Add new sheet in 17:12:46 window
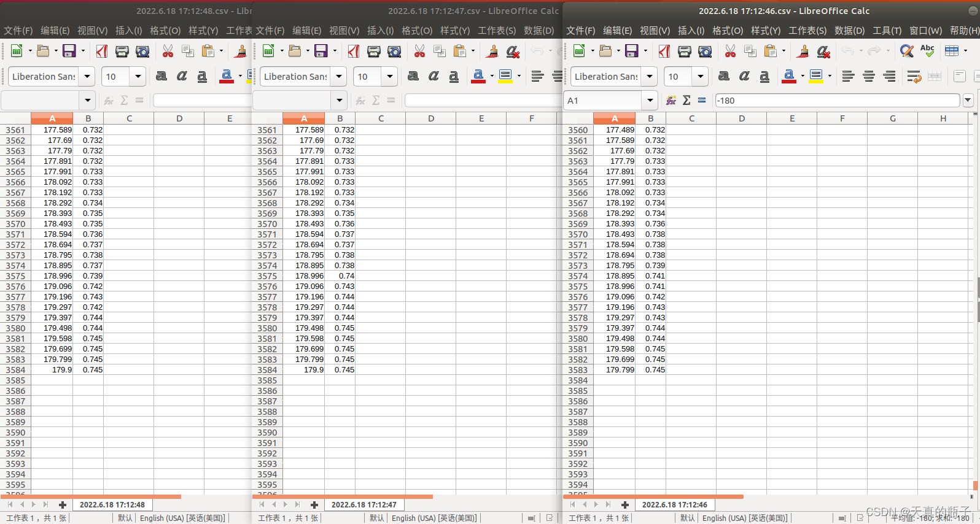The height and width of the screenshot is (524, 980). pos(625,504)
